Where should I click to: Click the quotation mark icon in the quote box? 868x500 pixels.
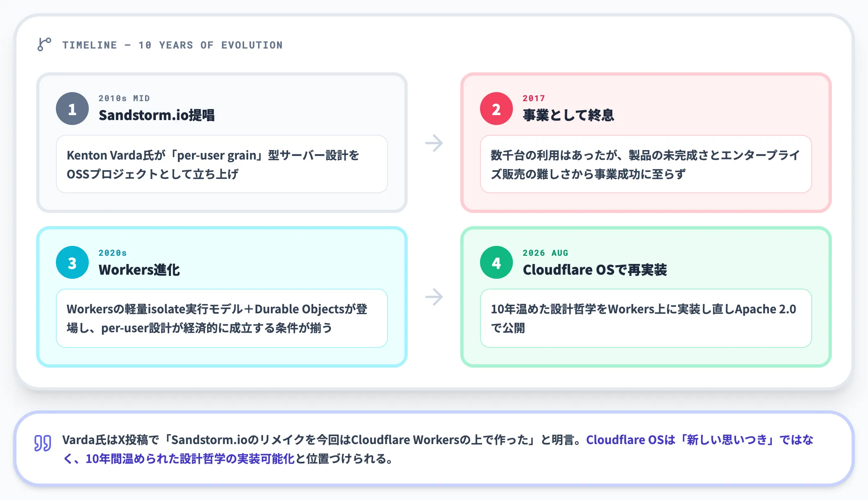[x=43, y=443]
